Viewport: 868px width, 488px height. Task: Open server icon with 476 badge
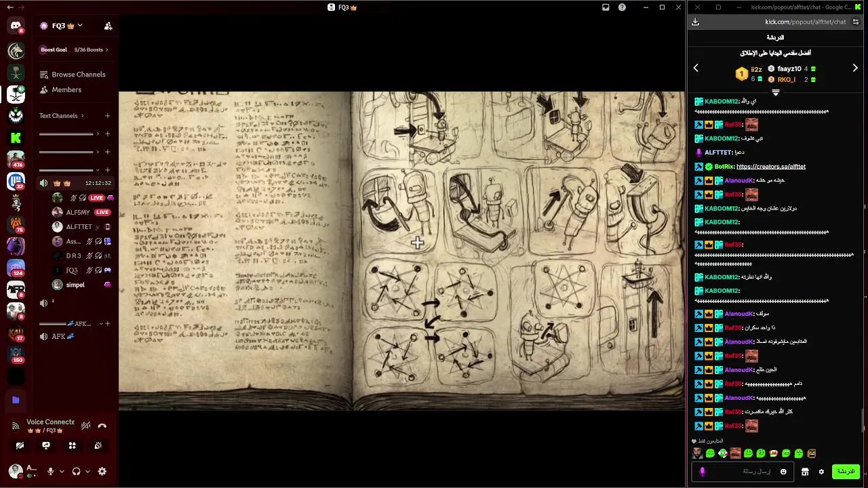(x=16, y=159)
